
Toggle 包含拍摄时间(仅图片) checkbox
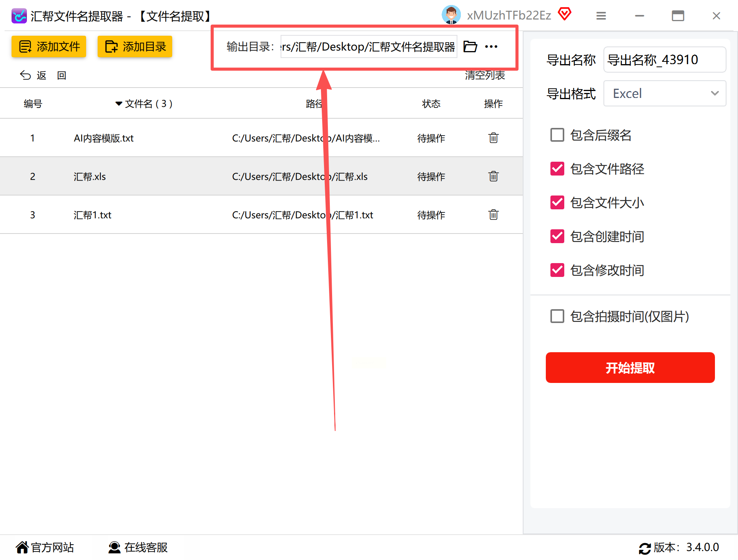point(557,316)
